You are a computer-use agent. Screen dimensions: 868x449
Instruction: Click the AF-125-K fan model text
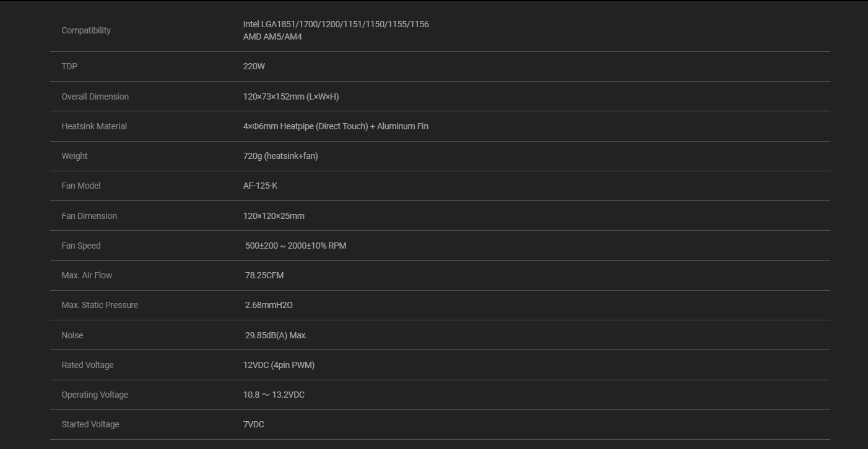(x=260, y=186)
